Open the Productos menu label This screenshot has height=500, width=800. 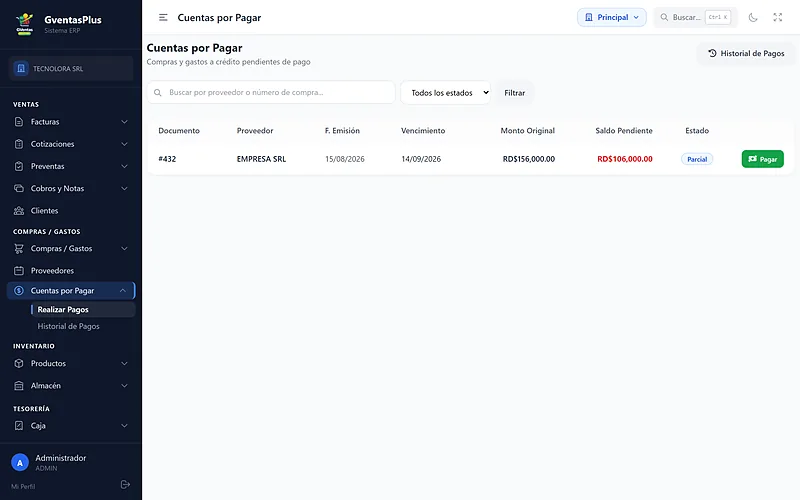click(x=48, y=363)
